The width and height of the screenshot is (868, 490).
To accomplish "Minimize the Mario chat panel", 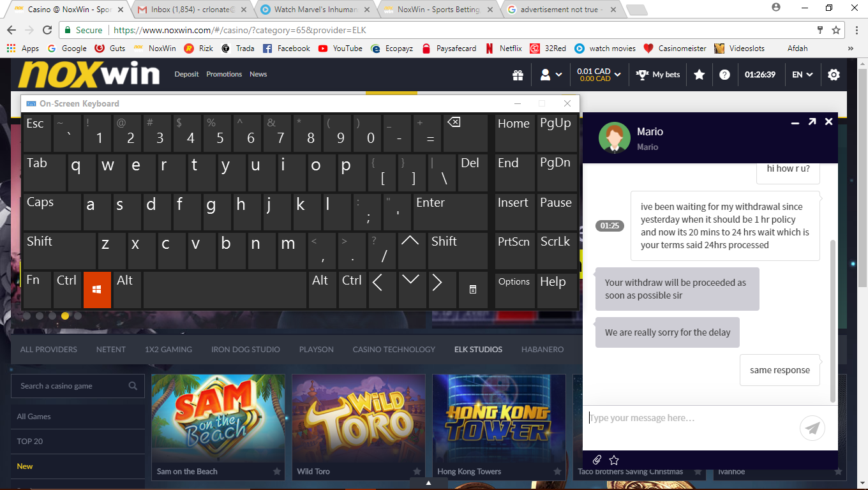I will (x=795, y=122).
